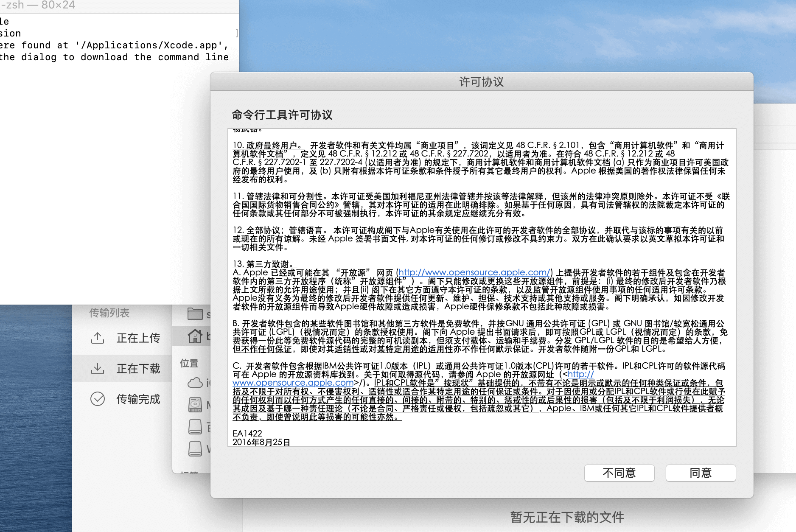Switch to the 传输完成 text label

(138, 399)
